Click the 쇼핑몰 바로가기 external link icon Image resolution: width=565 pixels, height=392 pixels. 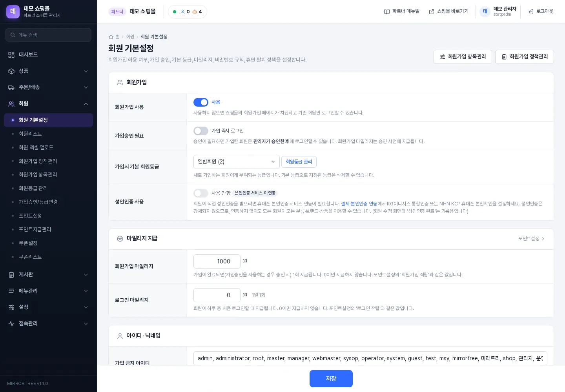click(432, 12)
